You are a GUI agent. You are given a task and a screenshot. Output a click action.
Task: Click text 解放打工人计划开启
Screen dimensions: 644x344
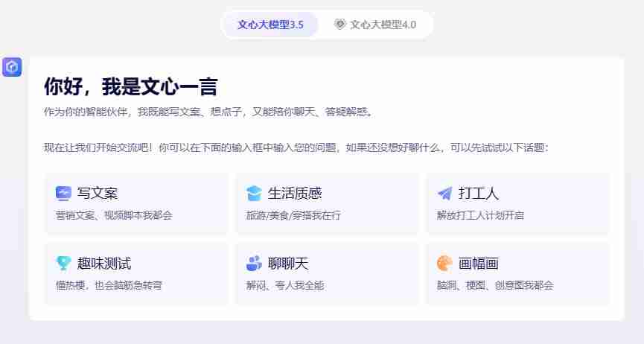(480, 215)
